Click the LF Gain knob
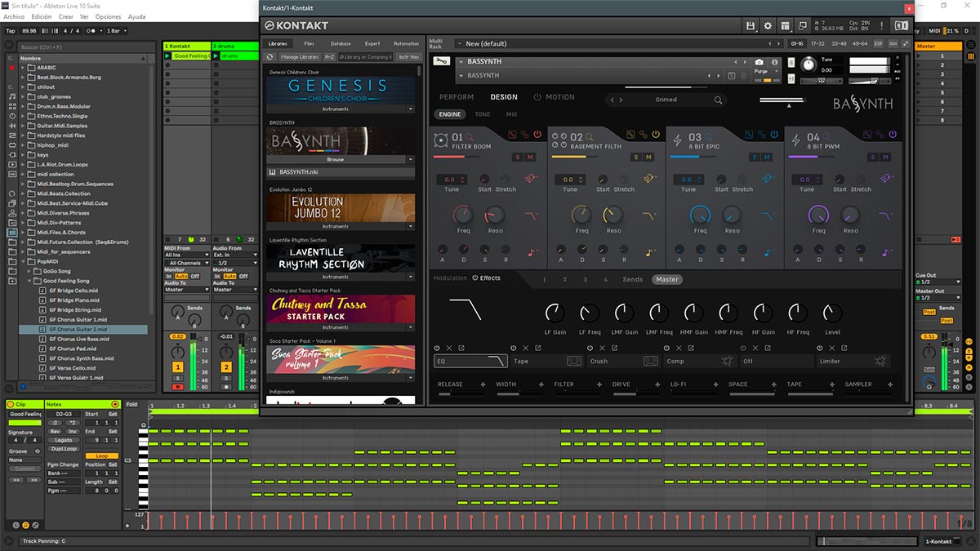Viewport: 980px width, 551px height. pyautogui.click(x=555, y=313)
